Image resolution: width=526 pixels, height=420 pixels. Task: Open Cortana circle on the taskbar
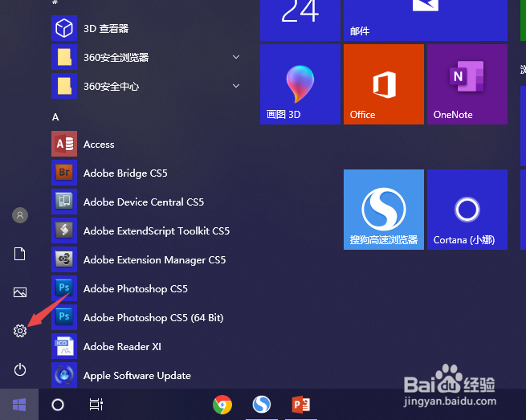[x=58, y=405]
